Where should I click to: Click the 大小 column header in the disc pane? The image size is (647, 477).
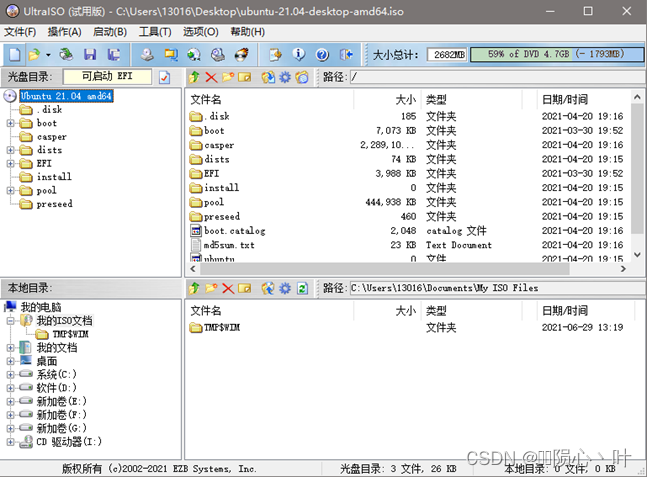[406, 99]
